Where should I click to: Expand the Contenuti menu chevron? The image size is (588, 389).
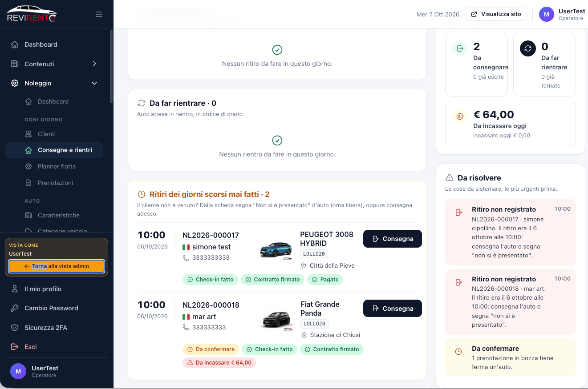pyautogui.click(x=94, y=64)
